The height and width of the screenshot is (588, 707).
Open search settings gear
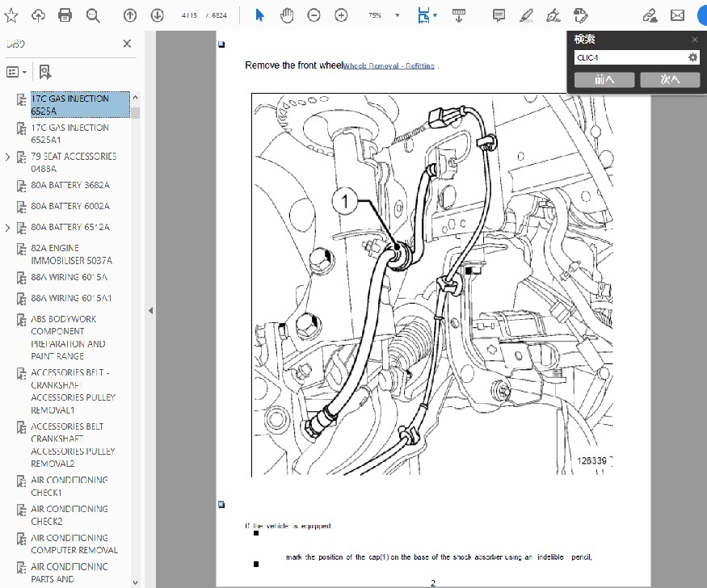(x=692, y=57)
